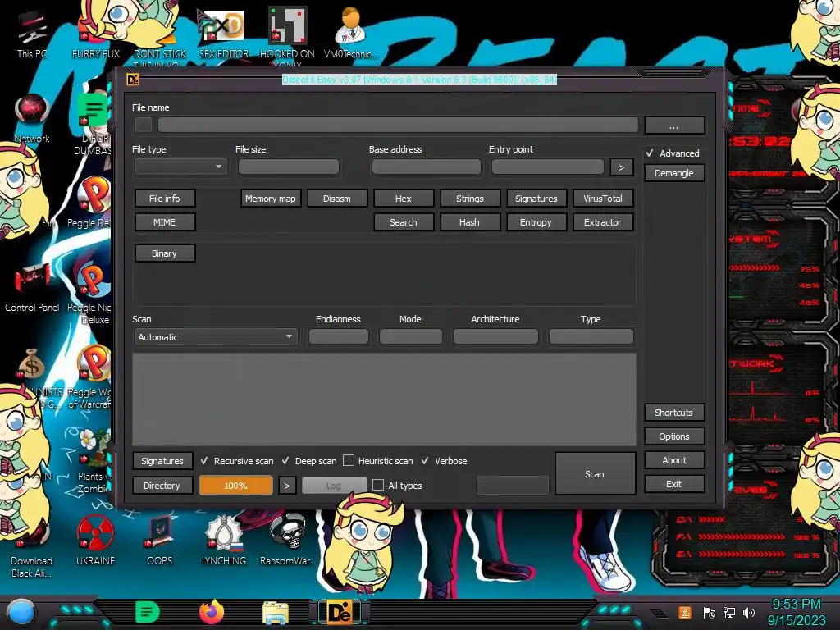Open the Network desktop icon
The image size is (840, 630).
point(32,119)
